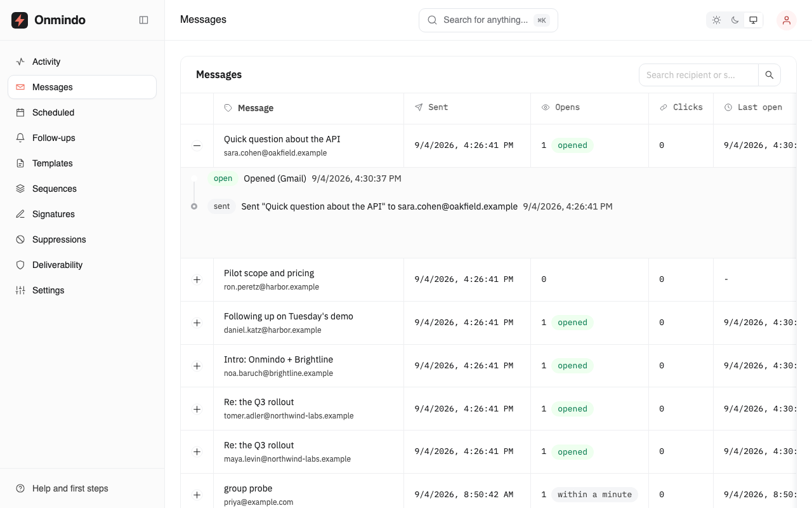Click the within a minute badge
The height and width of the screenshot is (508, 812).
[595, 495]
